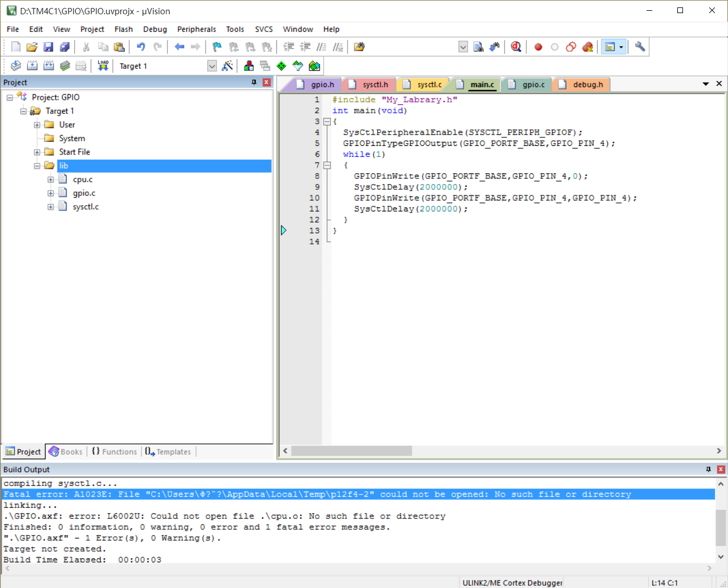Start the debug session with the magnifier icon

tap(516, 47)
